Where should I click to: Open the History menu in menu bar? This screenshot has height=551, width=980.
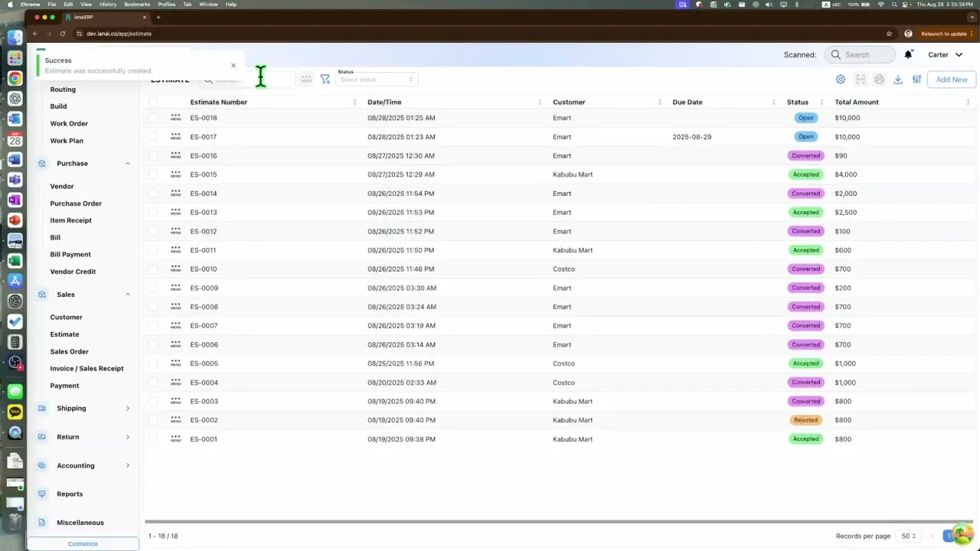point(108,5)
